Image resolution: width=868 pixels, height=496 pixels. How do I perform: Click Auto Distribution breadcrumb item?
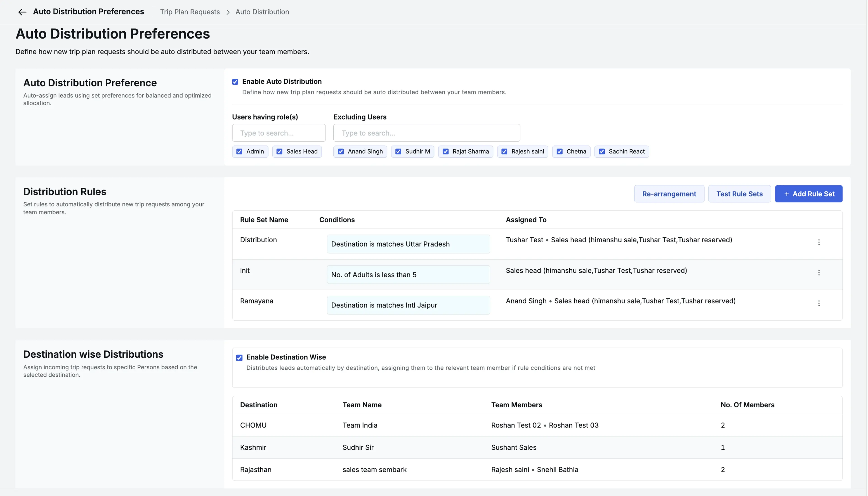pyautogui.click(x=262, y=12)
